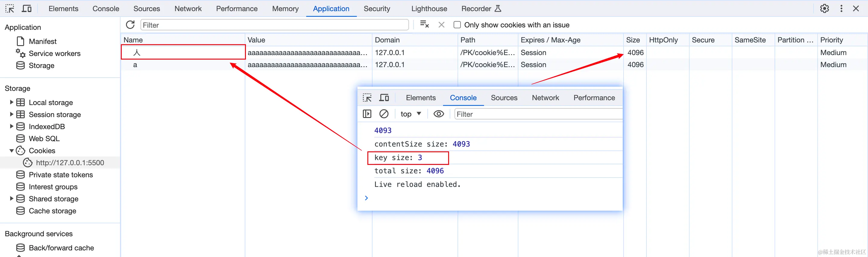Select the inset panel's Performance tab
The height and width of the screenshot is (257, 868).
coord(594,98)
